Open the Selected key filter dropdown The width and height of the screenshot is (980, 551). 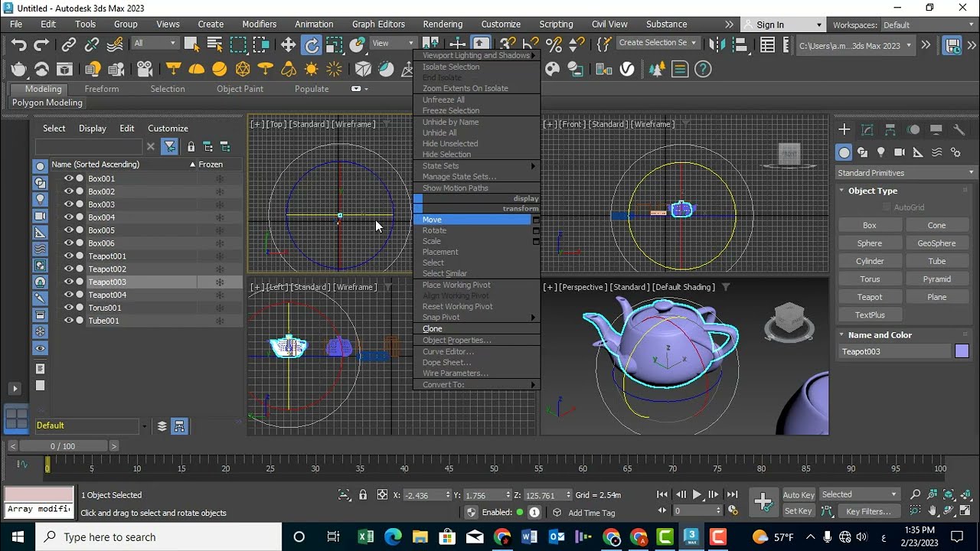(x=860, y=494)
